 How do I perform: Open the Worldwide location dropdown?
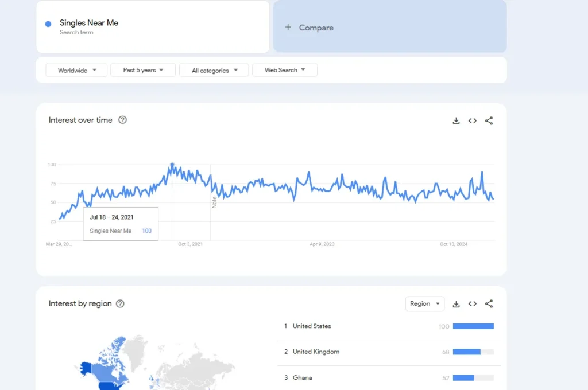point(76,70)
